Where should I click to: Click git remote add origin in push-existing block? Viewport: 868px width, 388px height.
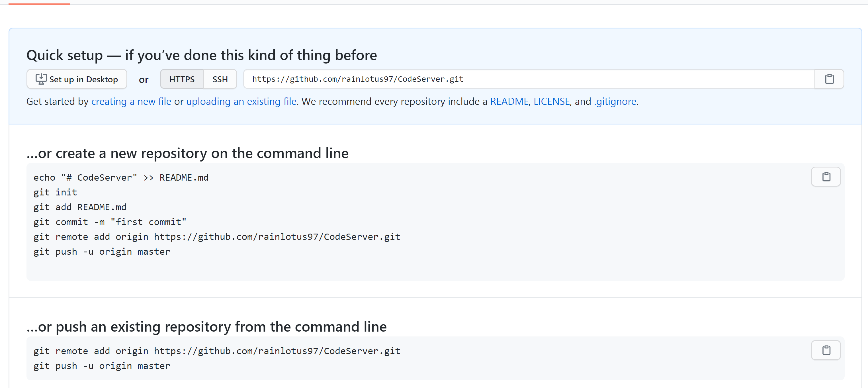point(217,351)
